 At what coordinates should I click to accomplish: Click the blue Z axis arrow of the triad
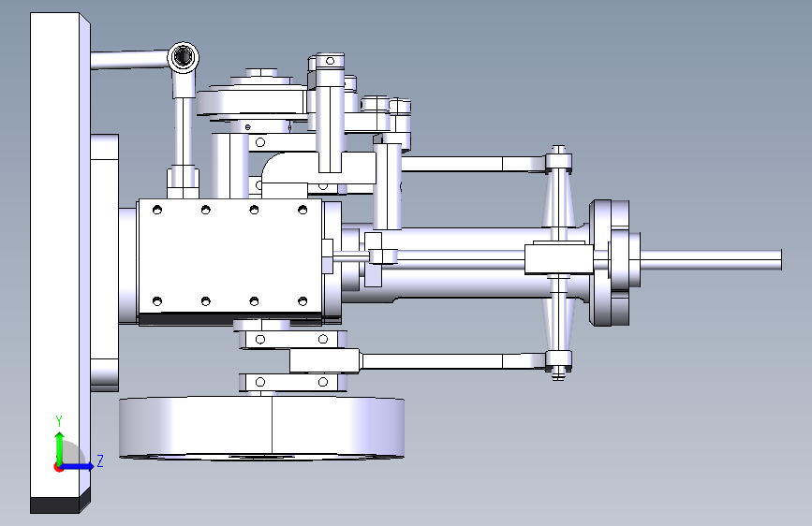(x=78, y=466)
